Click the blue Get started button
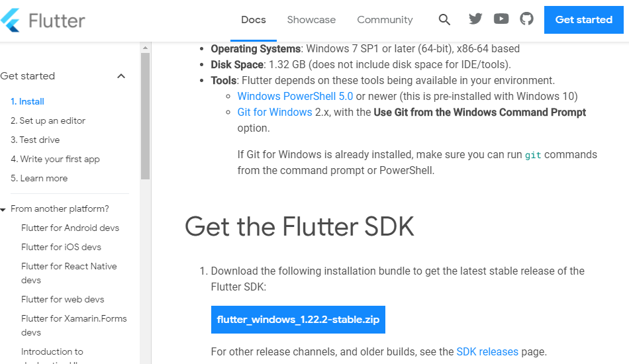The width and height of the screenshot is (629, 364). pos(584,20)
